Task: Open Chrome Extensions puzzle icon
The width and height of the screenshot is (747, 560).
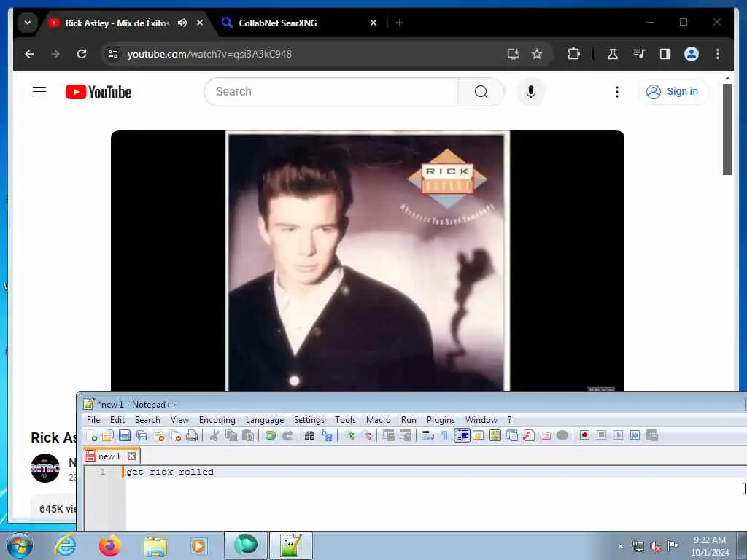Action: tap(573, 54)
